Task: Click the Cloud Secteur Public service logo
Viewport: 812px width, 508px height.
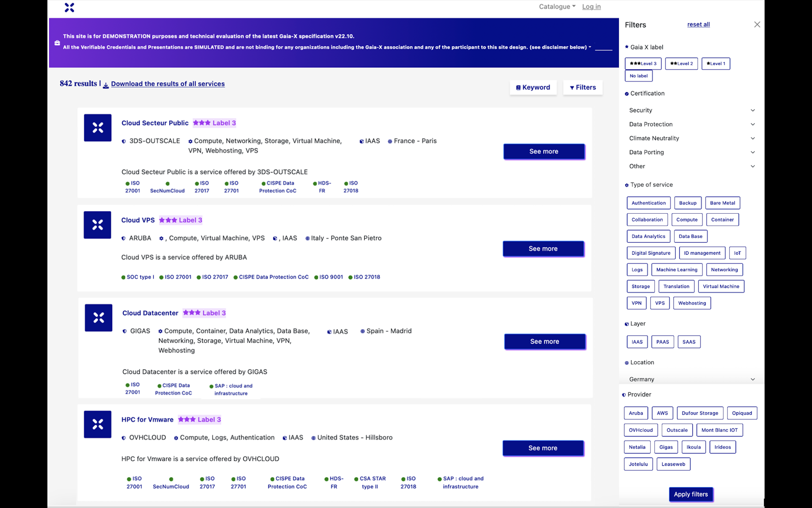Action: point(98,128)
